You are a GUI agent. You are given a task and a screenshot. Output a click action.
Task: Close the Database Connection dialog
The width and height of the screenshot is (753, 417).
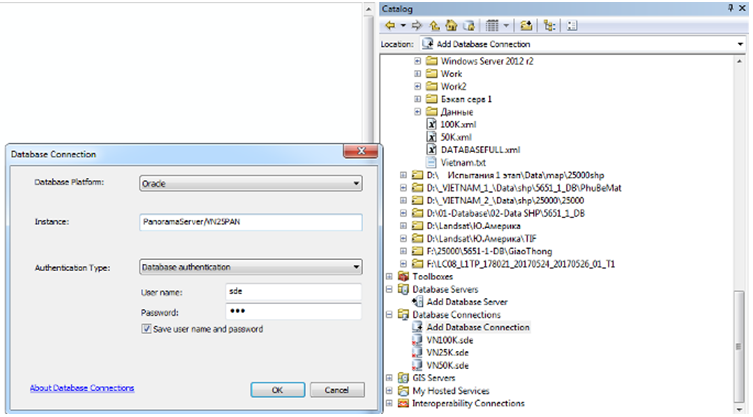358,154
